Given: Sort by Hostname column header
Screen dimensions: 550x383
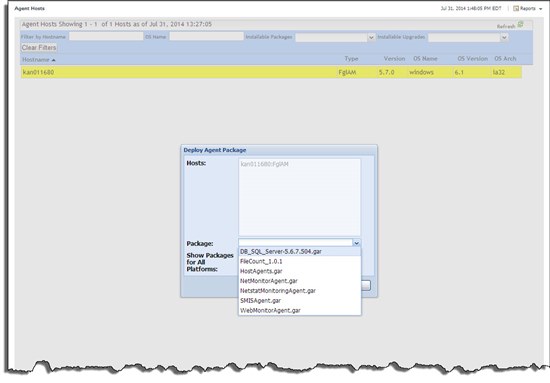Looking at the screenshot, I should tap(36, 60).
